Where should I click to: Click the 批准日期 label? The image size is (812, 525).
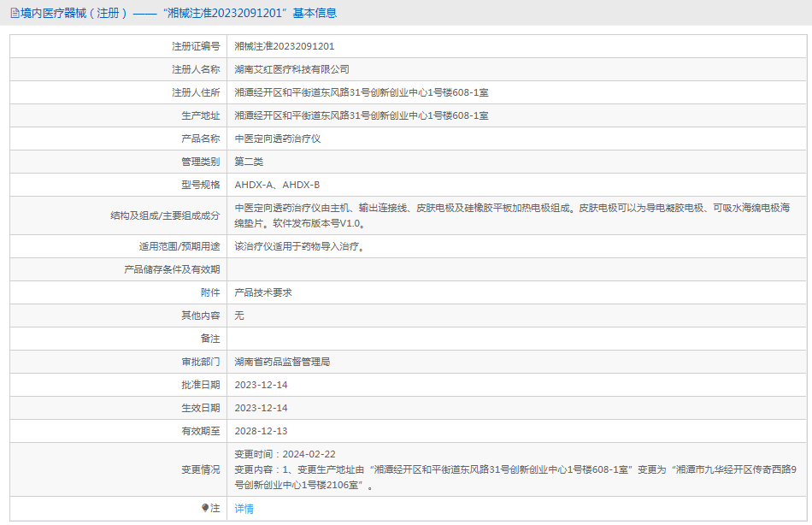pos(200,385)
